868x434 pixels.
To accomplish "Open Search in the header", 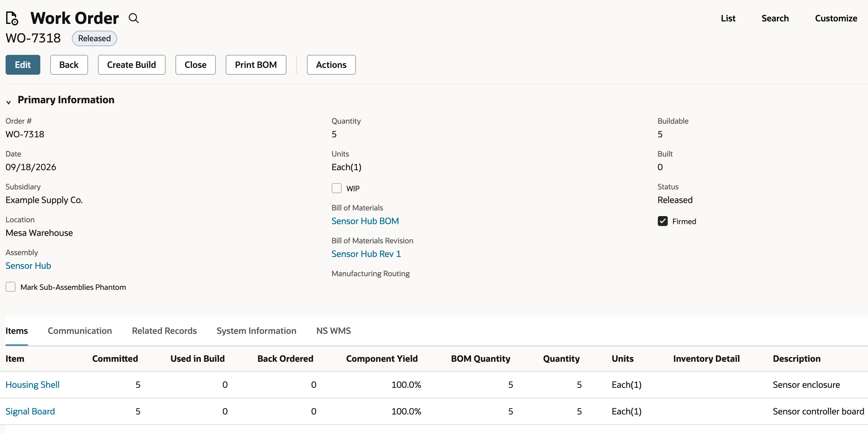I will [x=775, y=18].
